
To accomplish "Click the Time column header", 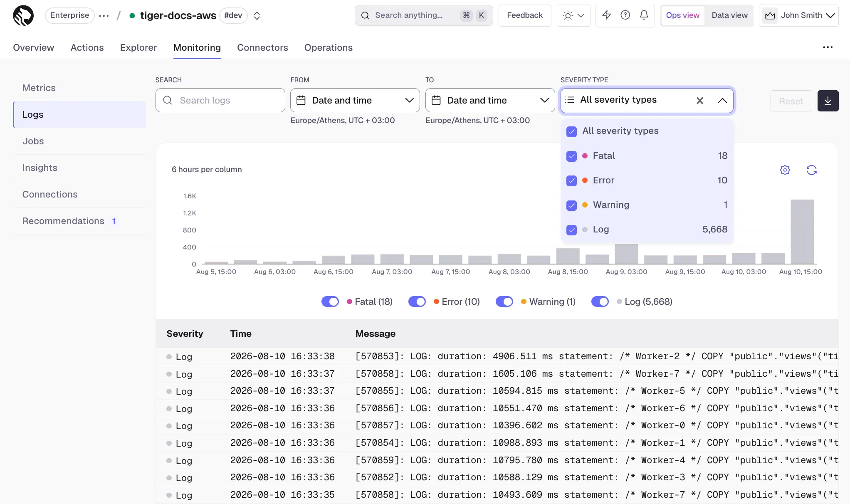I will pyautogui.click(x=241, y=334).
